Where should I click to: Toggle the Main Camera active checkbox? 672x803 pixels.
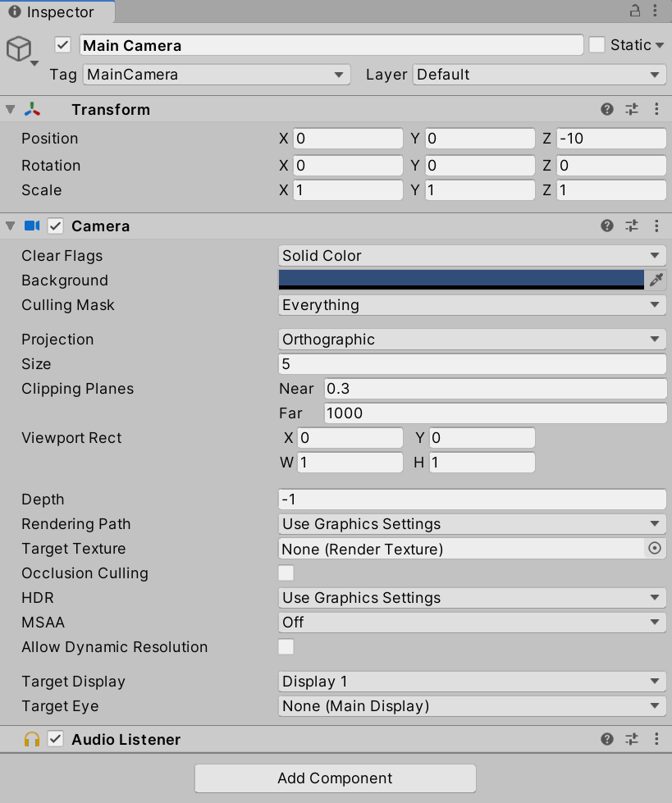pos(62,45)
